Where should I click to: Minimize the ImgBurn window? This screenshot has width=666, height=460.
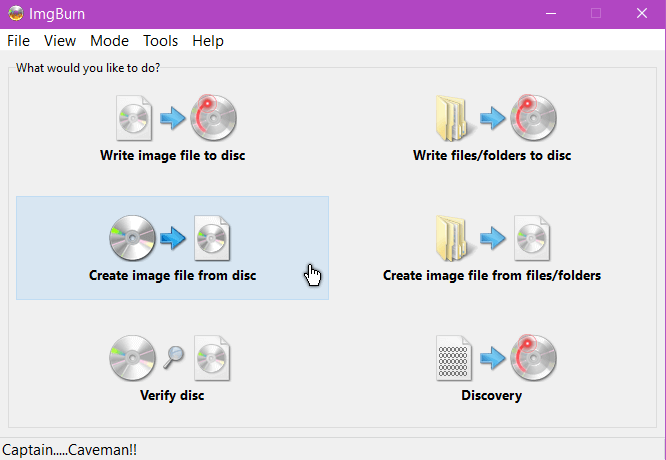pyautogui.click(x=551, y=14)
